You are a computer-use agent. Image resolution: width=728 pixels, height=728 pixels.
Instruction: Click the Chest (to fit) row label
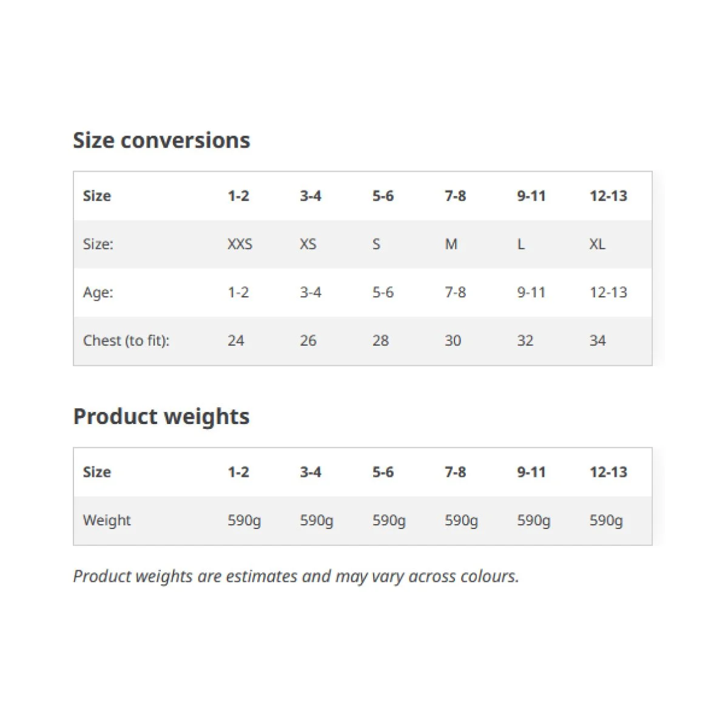tap(126, 340)
